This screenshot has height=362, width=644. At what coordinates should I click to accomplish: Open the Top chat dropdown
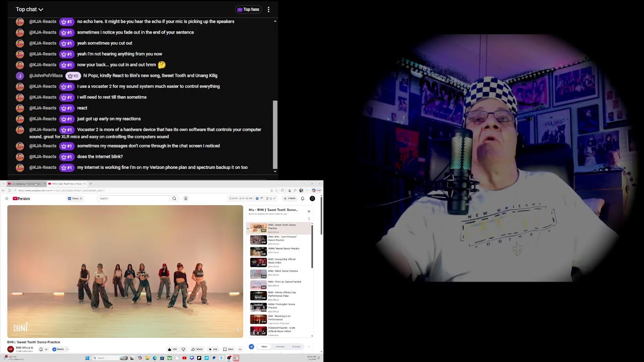click(29, 9)
